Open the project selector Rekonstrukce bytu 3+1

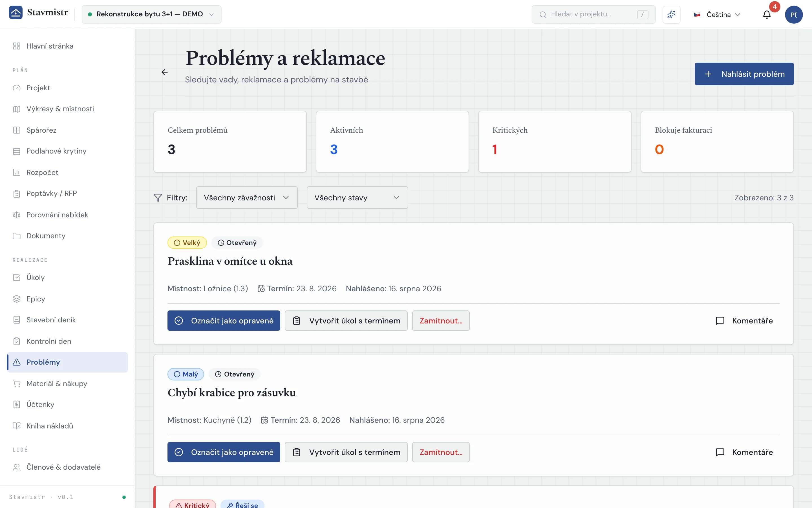(x=151, y=14)
